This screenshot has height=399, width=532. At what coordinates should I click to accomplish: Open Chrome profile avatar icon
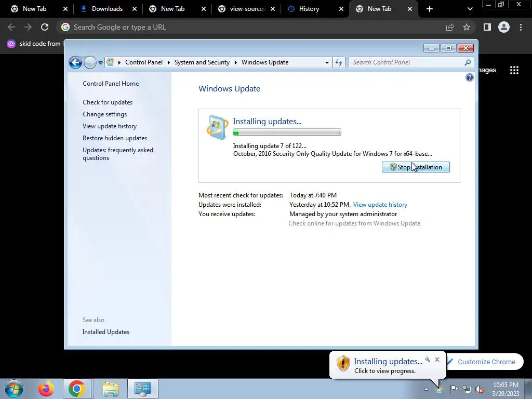coord(504,27)
